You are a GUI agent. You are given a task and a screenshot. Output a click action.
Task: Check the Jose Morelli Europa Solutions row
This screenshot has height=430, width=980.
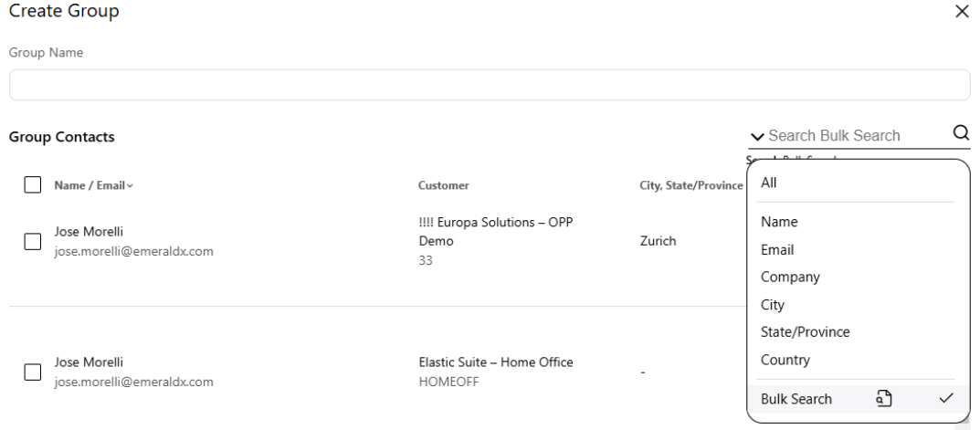tap(33, 241)
